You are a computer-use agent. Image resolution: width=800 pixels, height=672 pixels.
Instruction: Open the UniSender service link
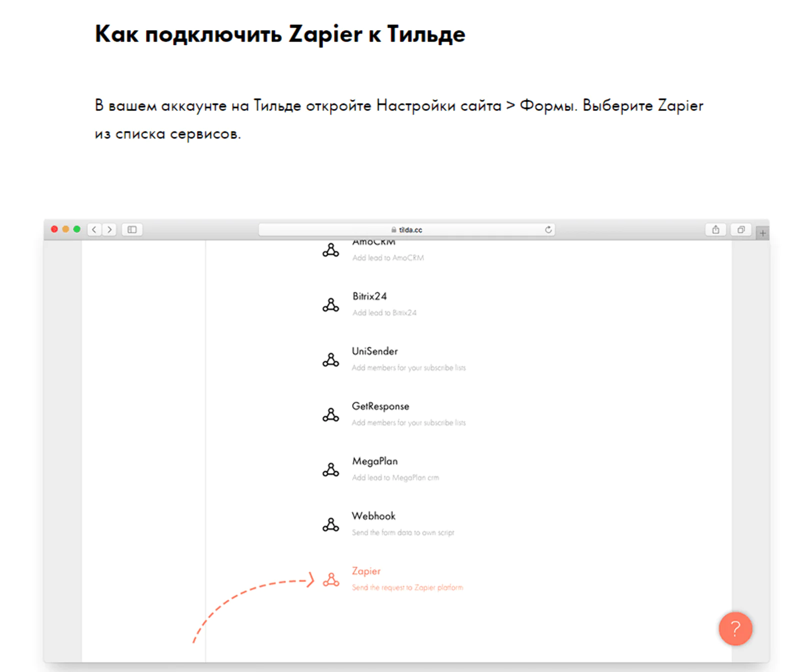tap(375, 351)
